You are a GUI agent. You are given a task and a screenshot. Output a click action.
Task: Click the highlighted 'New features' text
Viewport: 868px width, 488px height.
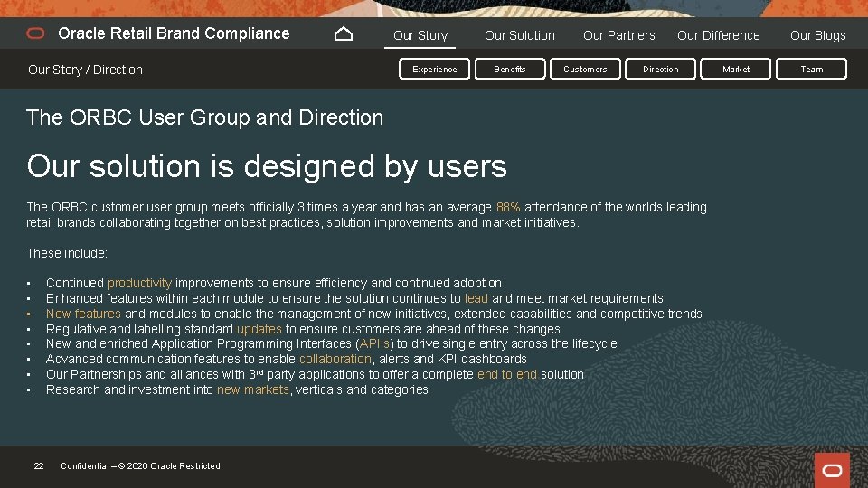[x=83, y=314]
